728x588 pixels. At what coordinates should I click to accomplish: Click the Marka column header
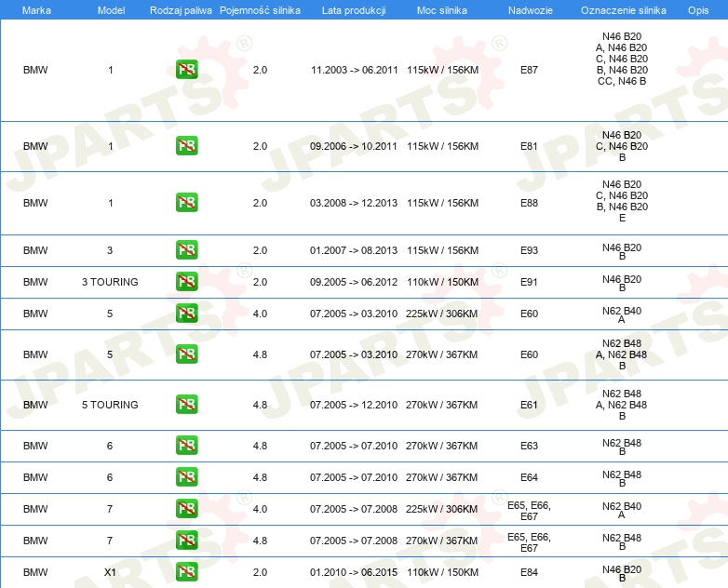(36, 10)
